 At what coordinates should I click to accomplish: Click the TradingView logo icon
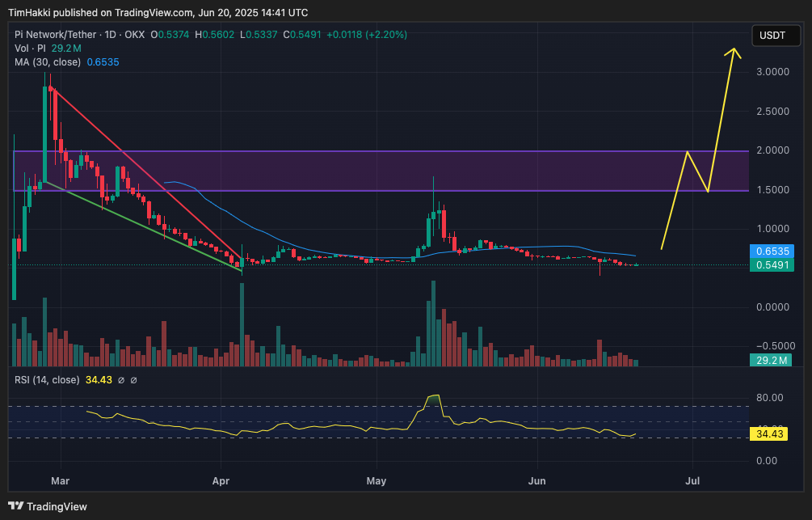16,507
